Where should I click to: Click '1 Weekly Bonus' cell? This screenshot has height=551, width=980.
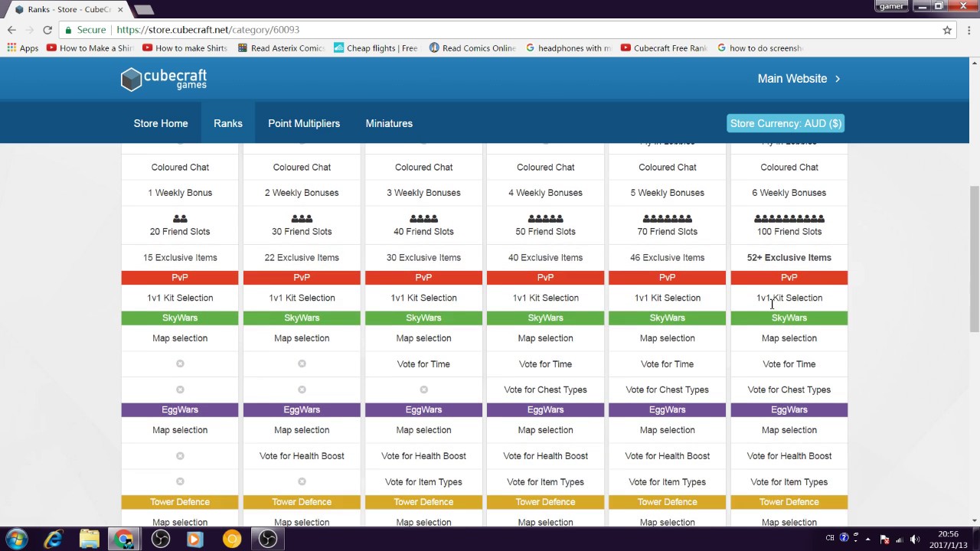tap(180, 193)
